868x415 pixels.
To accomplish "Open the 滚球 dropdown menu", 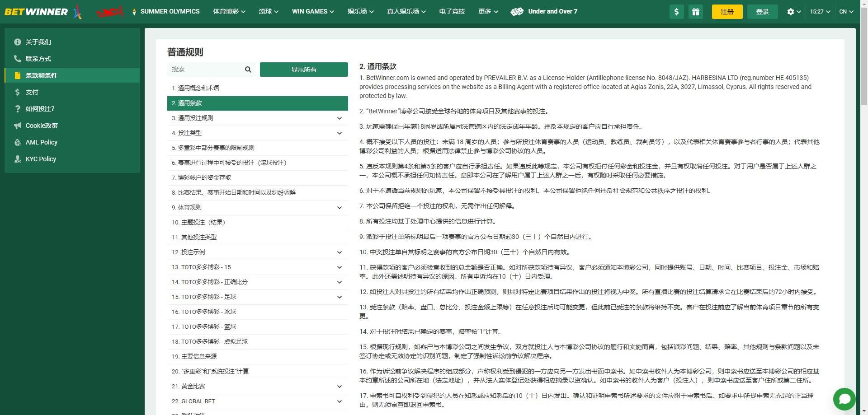I will [269, 12].
